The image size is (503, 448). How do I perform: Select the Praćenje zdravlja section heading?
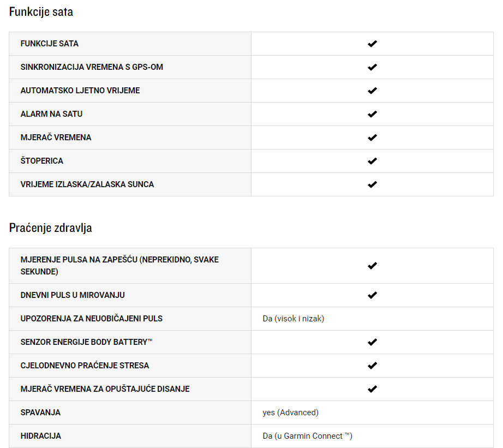tap(50, 228)
